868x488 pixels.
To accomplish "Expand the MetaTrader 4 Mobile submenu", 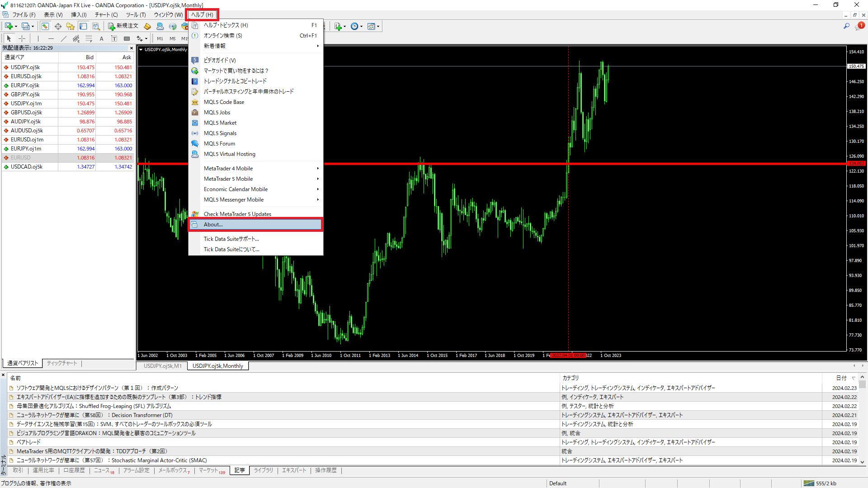I will 256,169.
